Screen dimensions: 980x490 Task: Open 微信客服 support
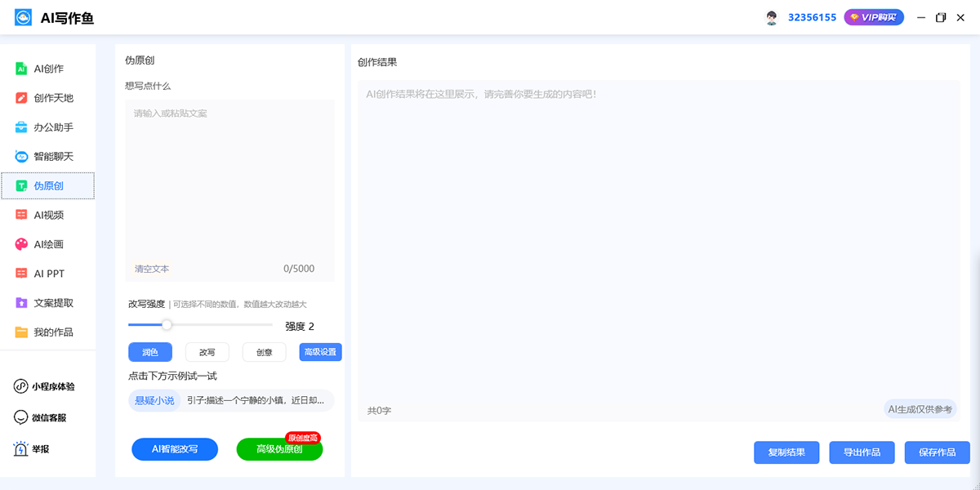(50, 417)
